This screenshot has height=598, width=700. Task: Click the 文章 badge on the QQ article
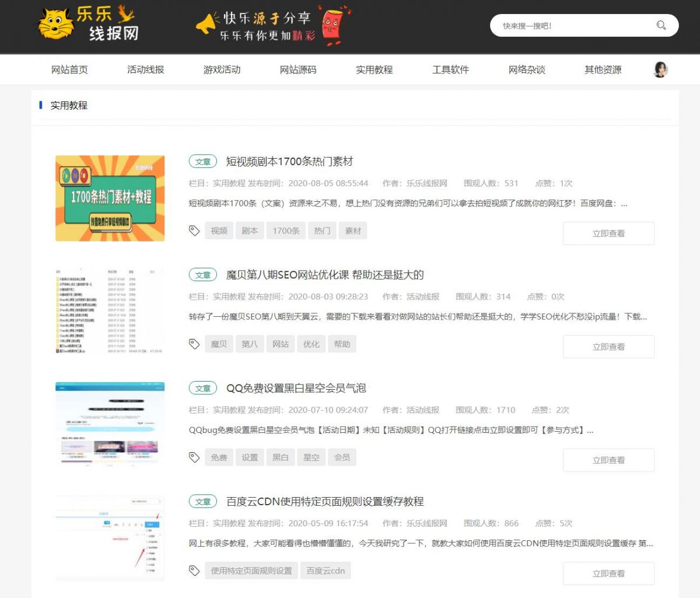click(x=202, y=388)
